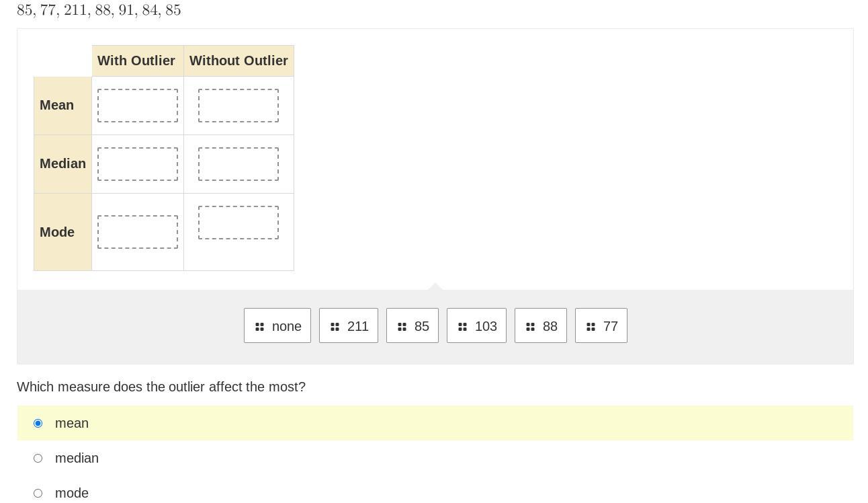
Task: Pick the 'mode' radio option
Action: point(38,493)
